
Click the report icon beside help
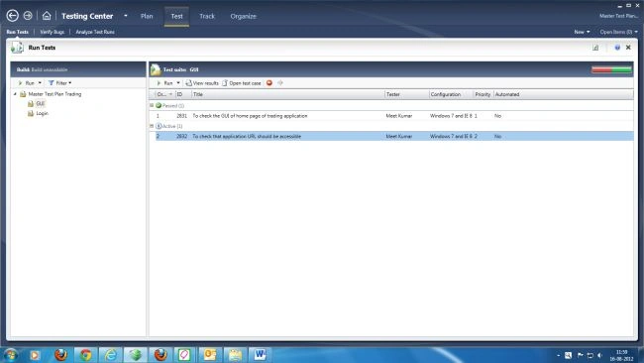coord(595,48)
